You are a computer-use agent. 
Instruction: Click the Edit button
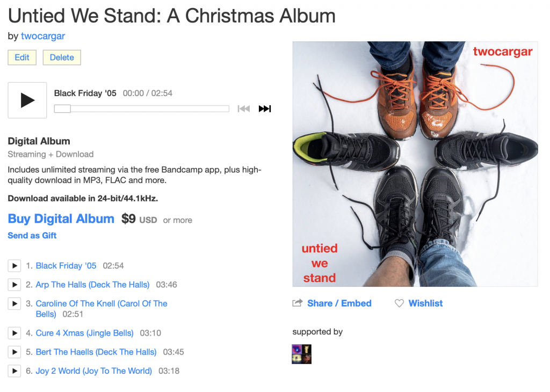(x=22, y=57)
